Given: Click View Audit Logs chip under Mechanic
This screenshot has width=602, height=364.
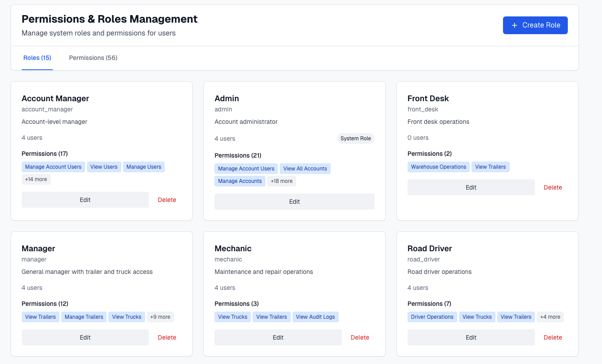Looking at the screenshot, I should click(316, 317).
